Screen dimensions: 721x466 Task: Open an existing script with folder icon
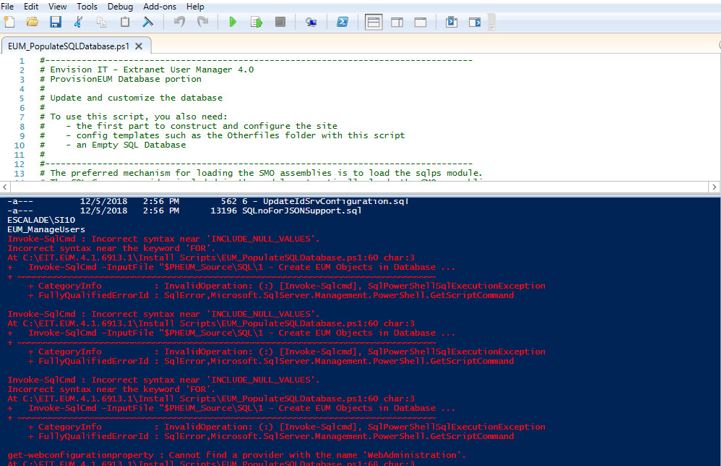pos(32,22)
